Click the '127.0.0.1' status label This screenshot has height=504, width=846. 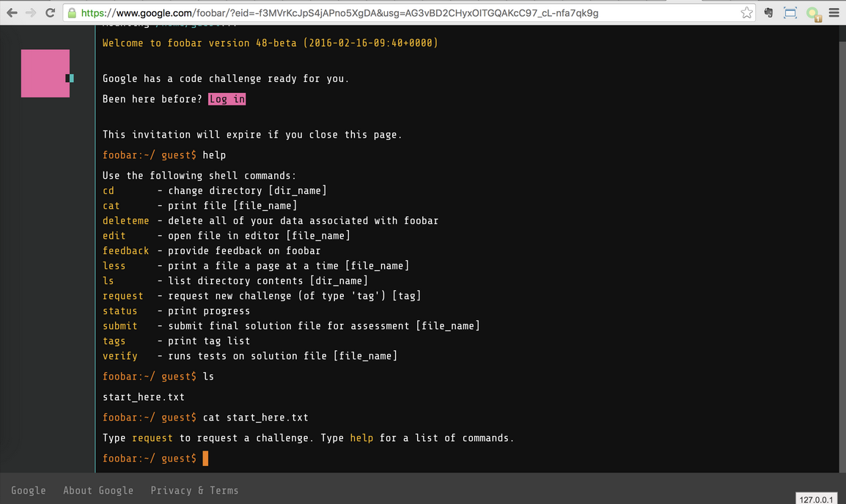[x=817, y=500]
